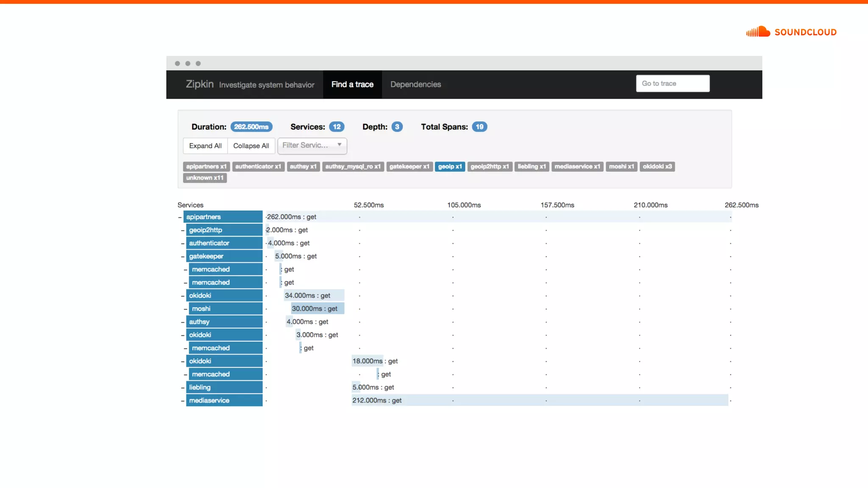Image resolution: width=868 pixels, height=488 pixels.
Task: Toggle the okidoki x3 service tag
Action: point(657,166)
